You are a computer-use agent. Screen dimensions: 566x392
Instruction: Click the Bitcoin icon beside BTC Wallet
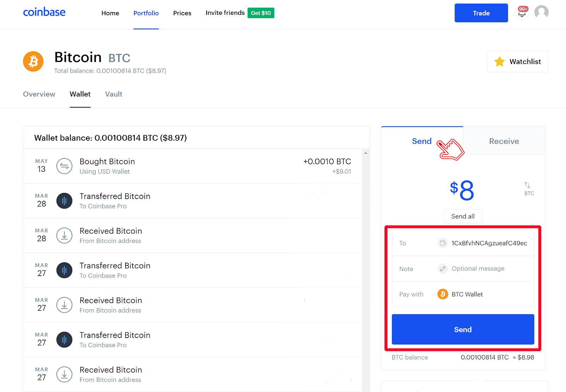pyautogui.click(x=443, y=294)
